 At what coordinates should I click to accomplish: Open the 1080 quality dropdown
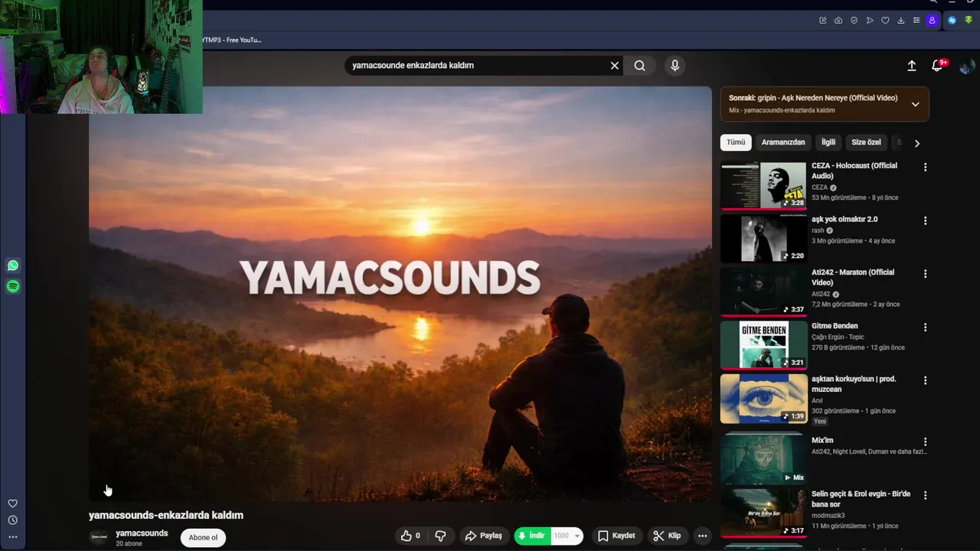coord(567,536)
